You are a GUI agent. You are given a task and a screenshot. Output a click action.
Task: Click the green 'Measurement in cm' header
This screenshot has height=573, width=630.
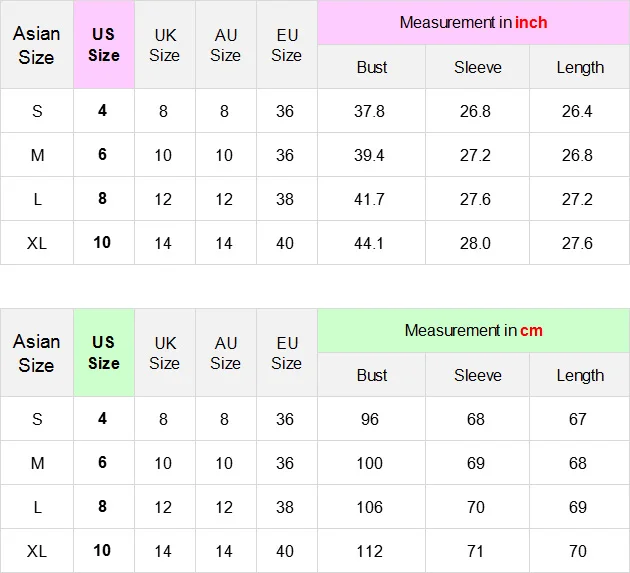pos(473,331)
